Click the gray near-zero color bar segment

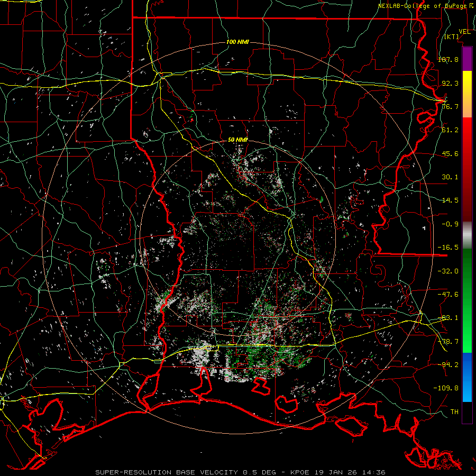click(x=467, y=235)
